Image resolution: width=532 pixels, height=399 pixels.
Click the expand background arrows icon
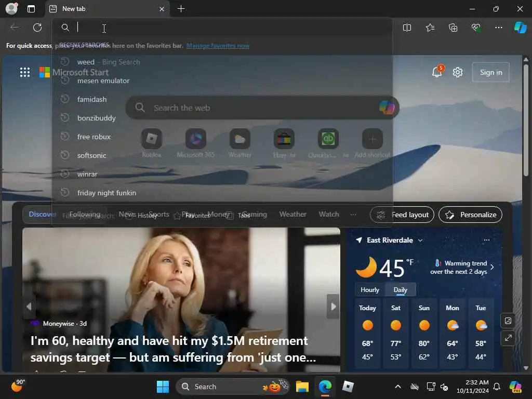[x=508, y=338]
